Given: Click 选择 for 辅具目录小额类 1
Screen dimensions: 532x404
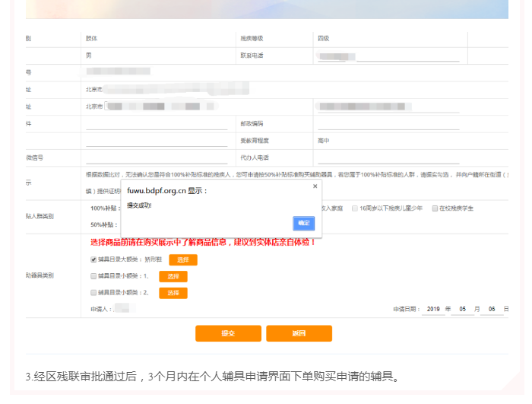Looking at the screenshot, I should coord(173,276).
